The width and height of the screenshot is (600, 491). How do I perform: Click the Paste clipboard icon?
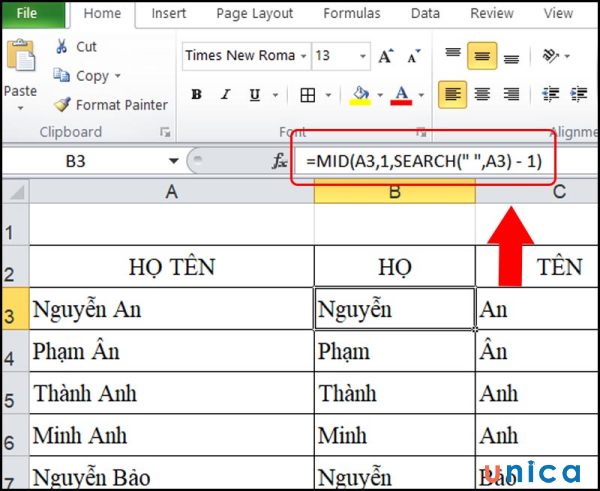(21, 56)
